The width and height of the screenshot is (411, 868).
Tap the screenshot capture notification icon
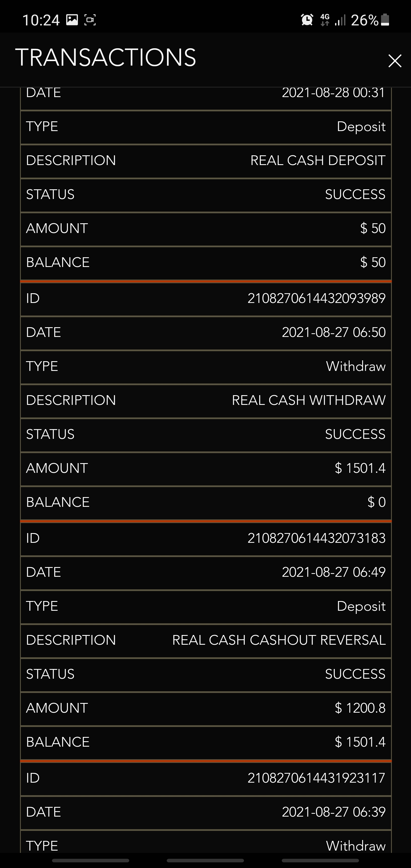[90, 20]
